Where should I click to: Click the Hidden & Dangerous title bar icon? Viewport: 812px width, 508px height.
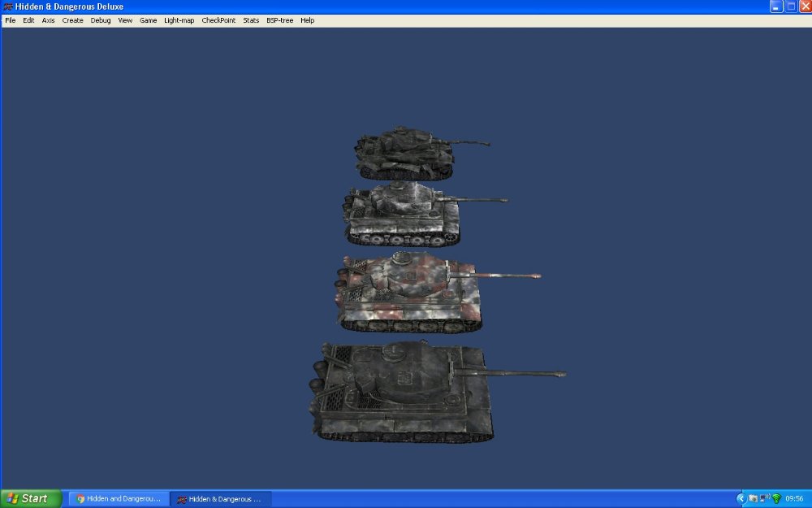point(6,7)
